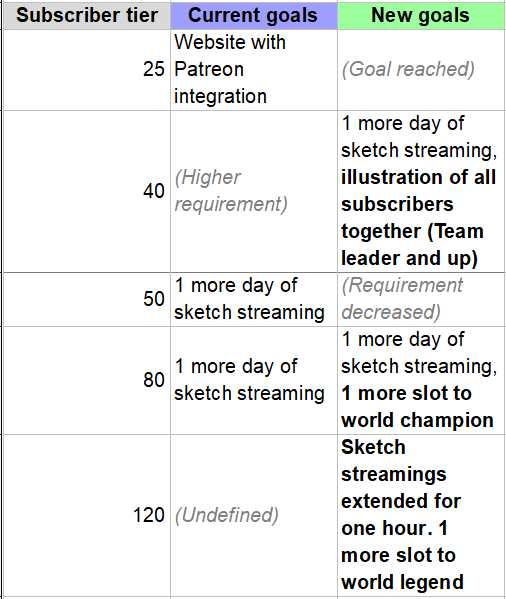
Task: Click the Goal reached cell
Action: tap(421, 70)
